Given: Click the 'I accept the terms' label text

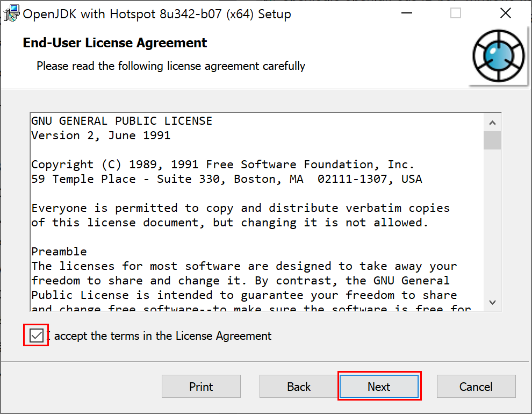Looking at the screenshot, I should click(159, 336).
